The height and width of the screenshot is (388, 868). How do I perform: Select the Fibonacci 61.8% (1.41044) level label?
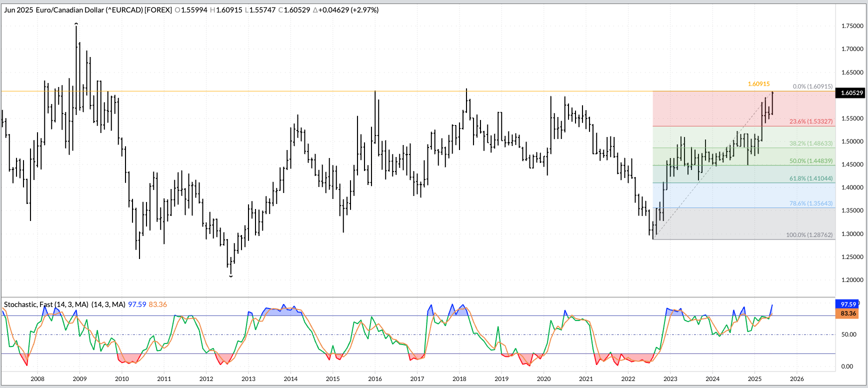(x=810, y=178)
